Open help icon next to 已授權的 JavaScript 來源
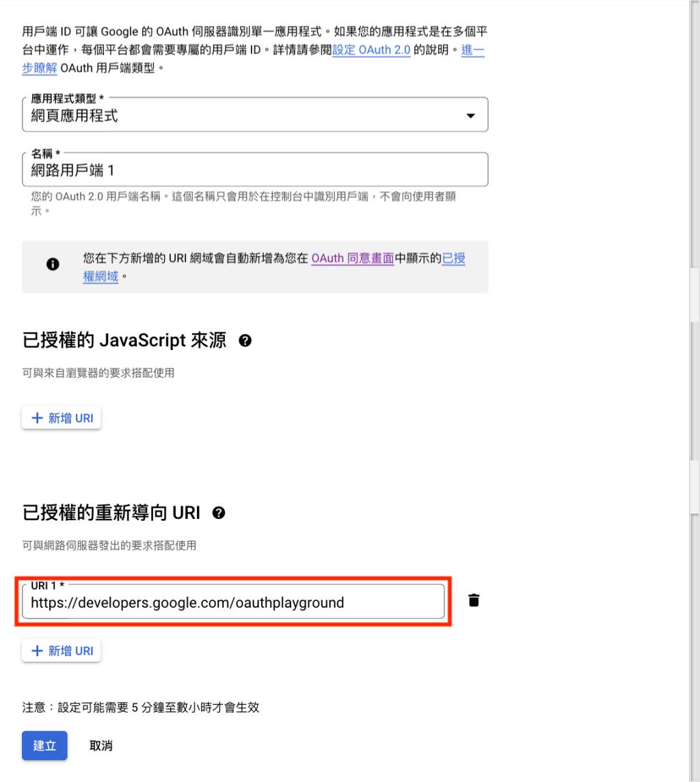700x782 pixels. 245,340
